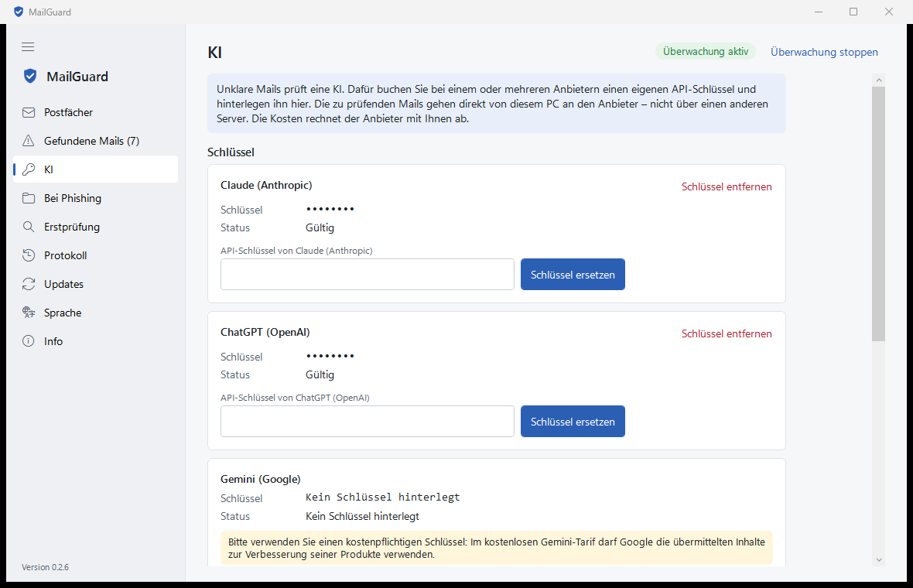Viewport: 913px width, 588px height.
Task: Open the Erstprüfung page
Action: 95,227
